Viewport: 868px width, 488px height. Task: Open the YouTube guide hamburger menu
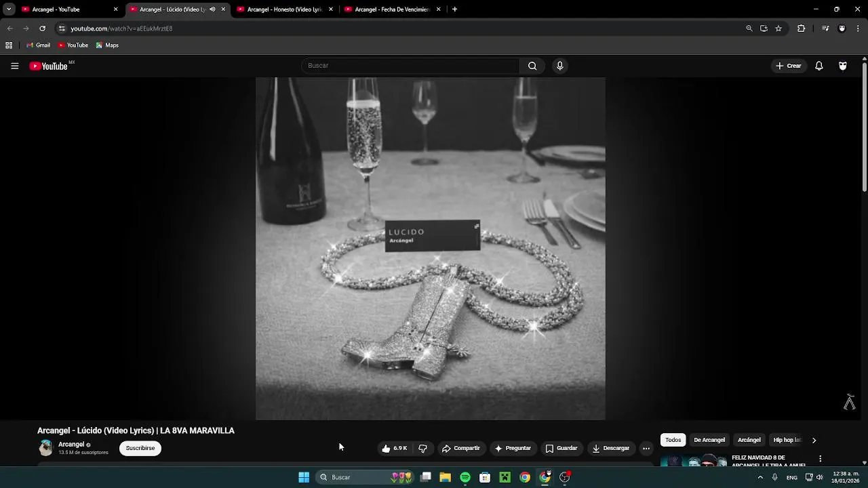tap(14, 66)
